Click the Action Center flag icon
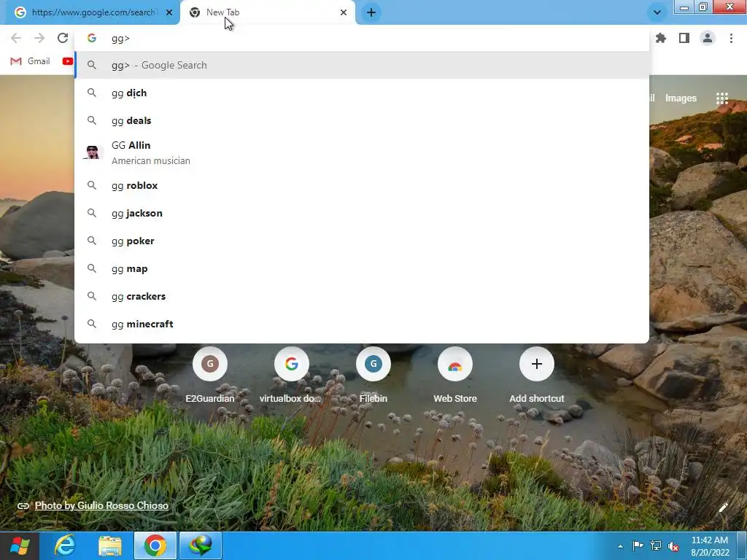This screenshot has width=747, height=560. [638, 545]
